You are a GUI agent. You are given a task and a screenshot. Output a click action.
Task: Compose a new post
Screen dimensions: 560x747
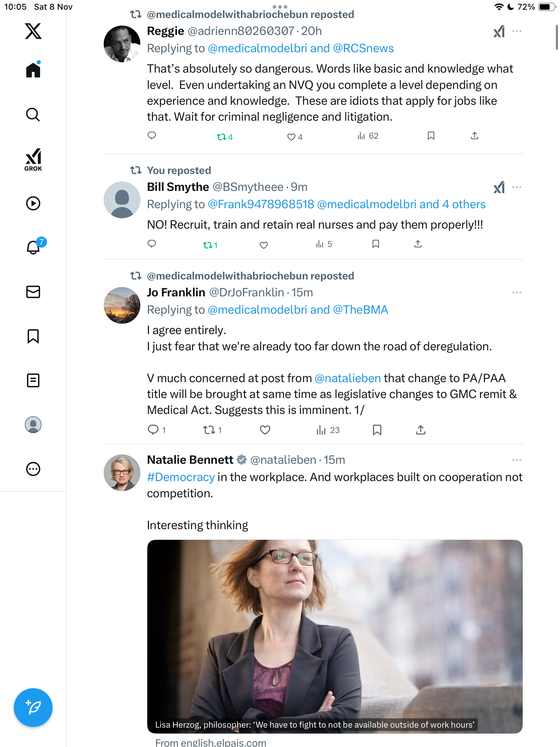click(x=33, y=707)
